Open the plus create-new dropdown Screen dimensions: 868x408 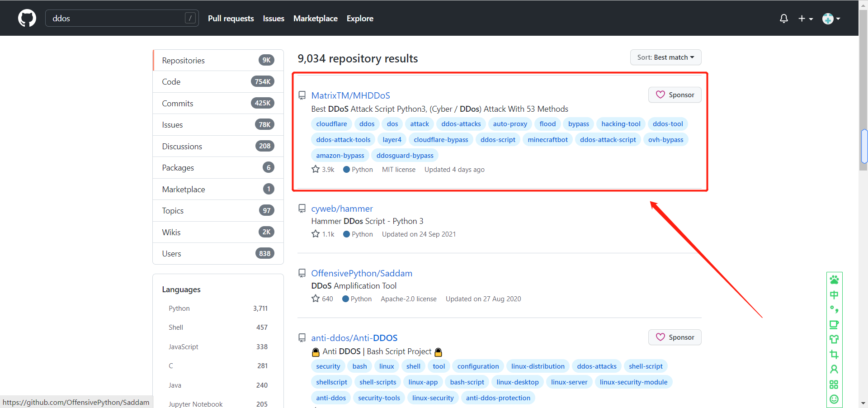[x=806, y=19]
